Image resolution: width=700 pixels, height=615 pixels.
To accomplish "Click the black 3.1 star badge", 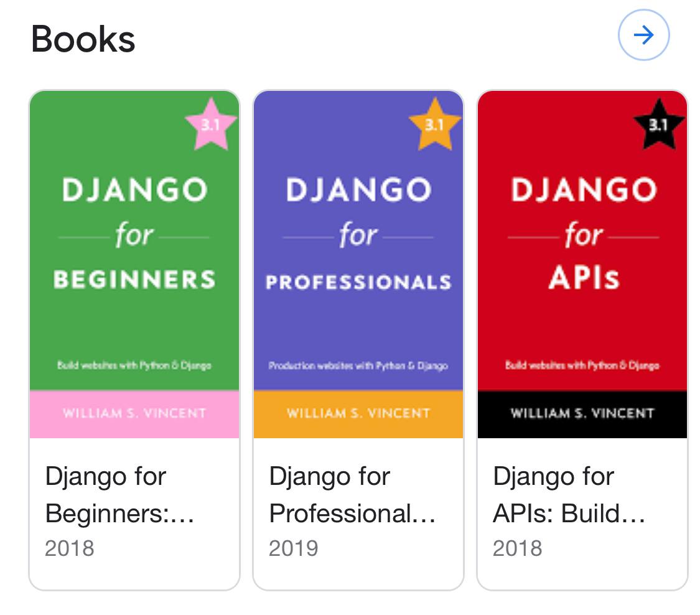I will 659,124.
